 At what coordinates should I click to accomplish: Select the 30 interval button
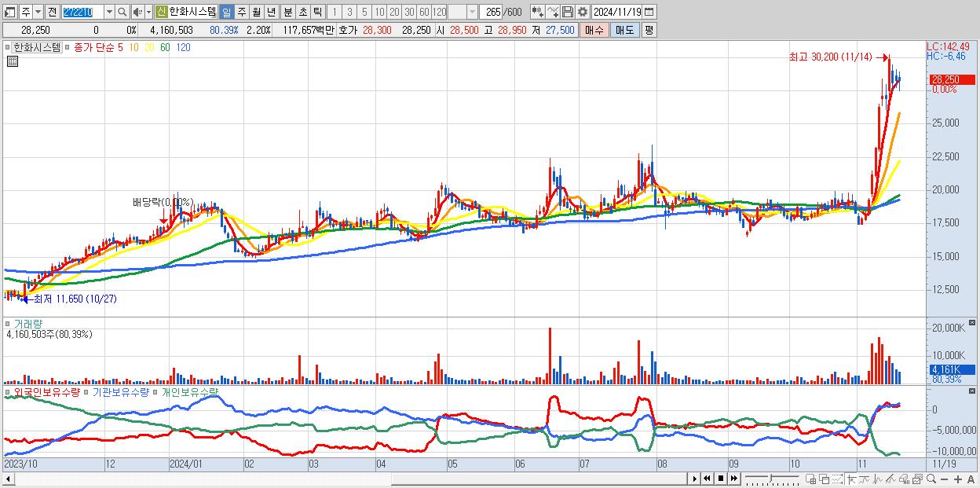coord(409,12)
